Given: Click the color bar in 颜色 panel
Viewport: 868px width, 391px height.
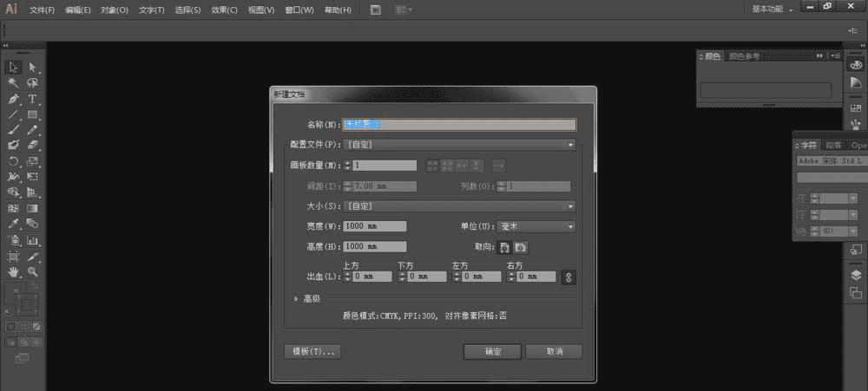Looking at the screenshot, I should pos(766,91).
